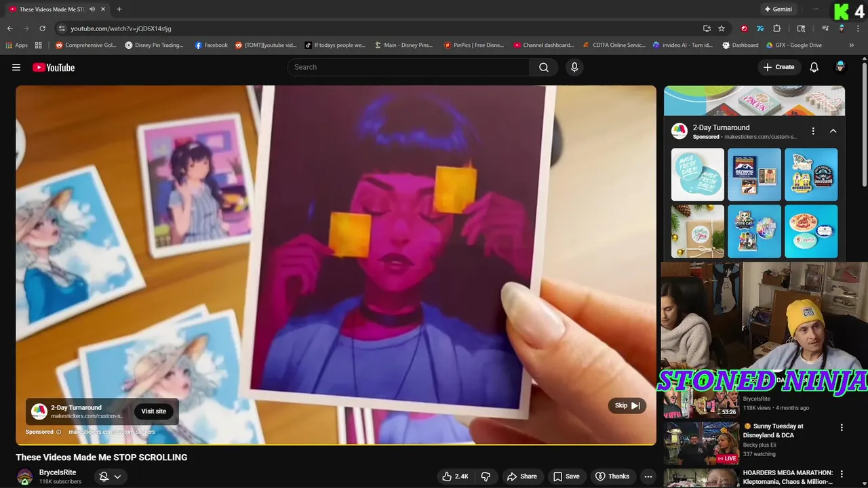Open the browser extensions puzzle icon
The width and height of the screenshot is (868, 488).
tap(777, 28)
